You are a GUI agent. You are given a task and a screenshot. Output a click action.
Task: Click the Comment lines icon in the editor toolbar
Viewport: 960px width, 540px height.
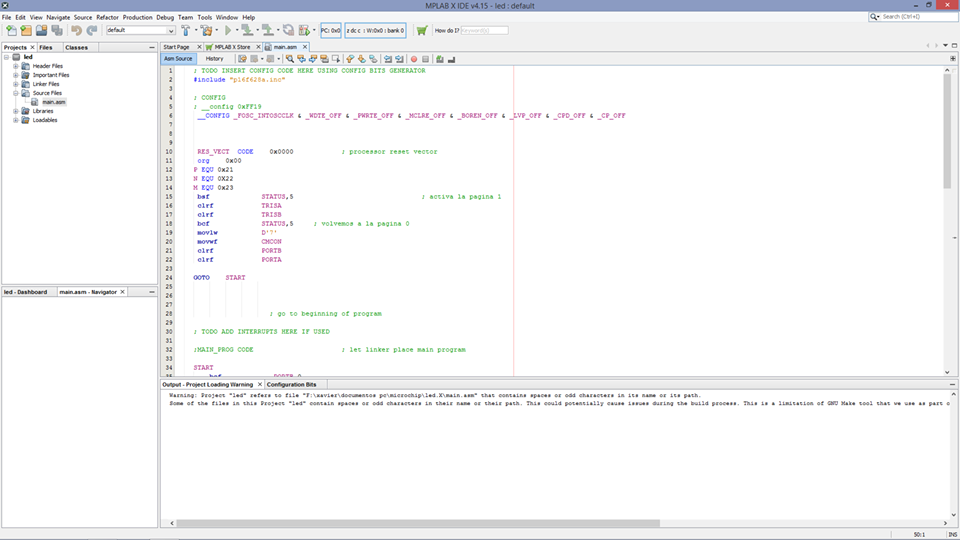[440, 59]
